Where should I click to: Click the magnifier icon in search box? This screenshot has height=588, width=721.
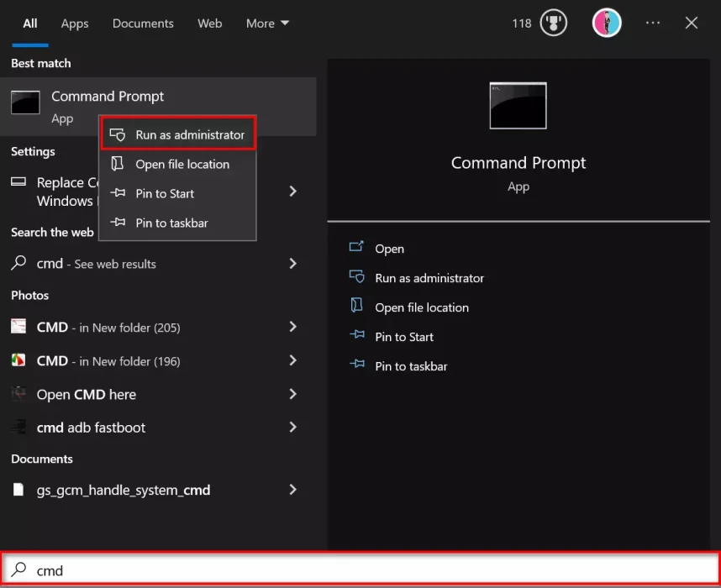tap(18, 570)
